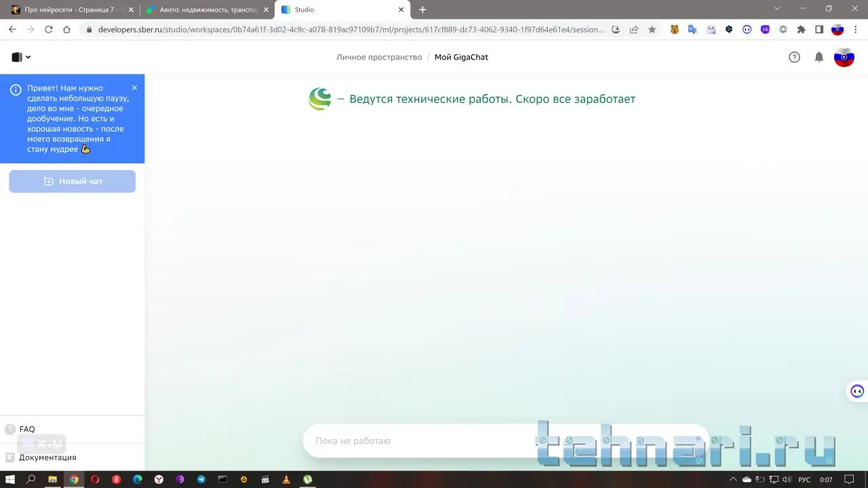Show notifications via the bell icon
This screenshot has height=488, width=868.
point(819,57)
